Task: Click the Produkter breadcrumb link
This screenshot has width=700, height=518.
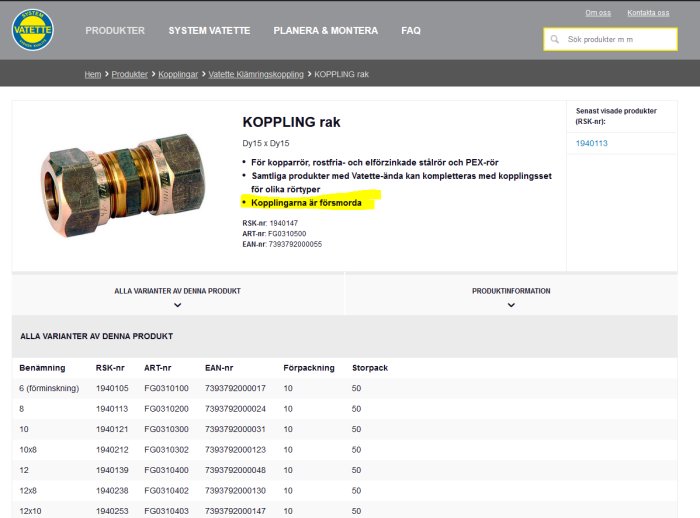Action: 129,74
